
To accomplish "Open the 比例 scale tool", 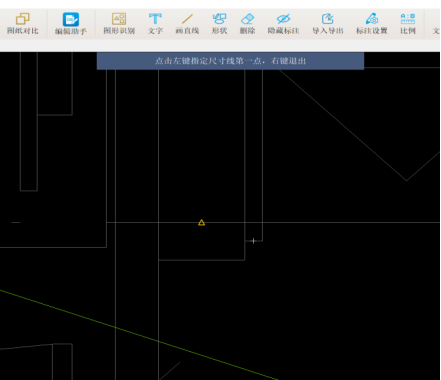I will pos(408,24).
